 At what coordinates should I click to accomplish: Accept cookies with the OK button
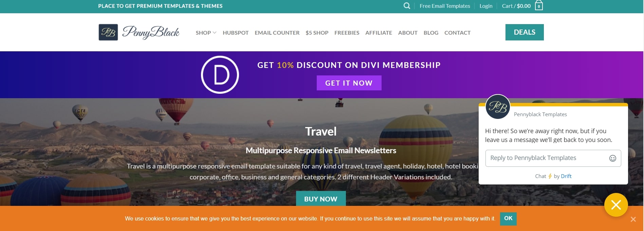pos(508,218)
